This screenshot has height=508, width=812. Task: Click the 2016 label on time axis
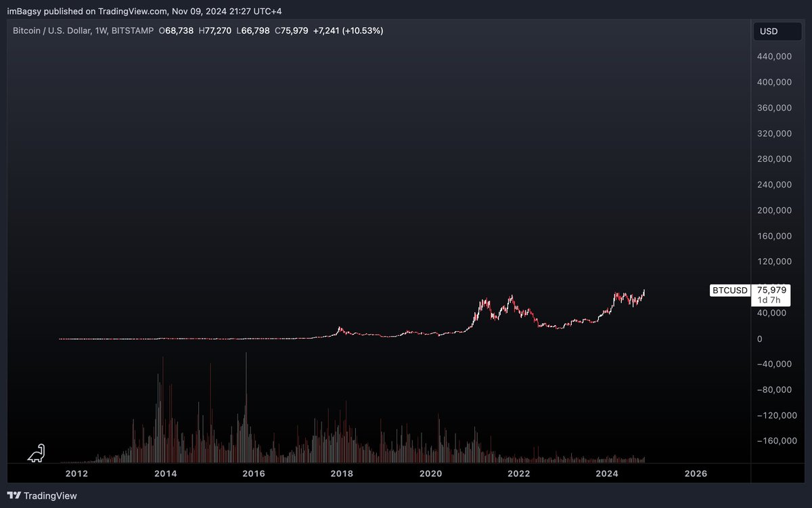coord(254,473)
